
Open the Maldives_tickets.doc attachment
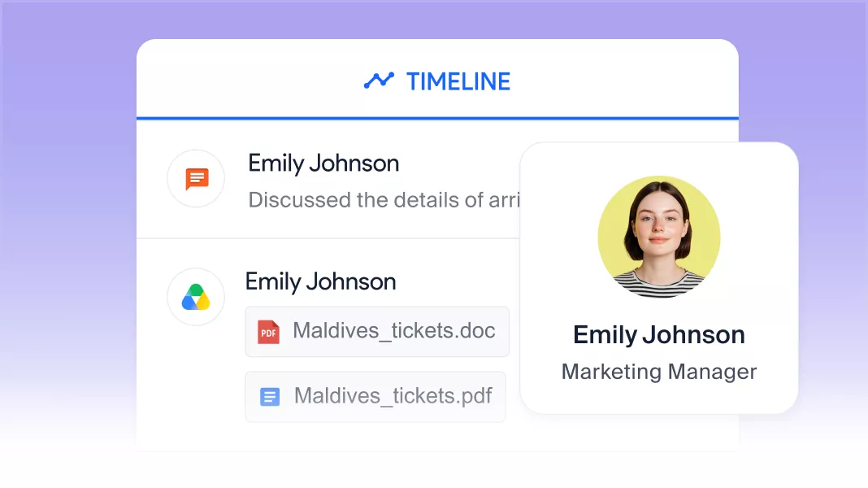(377, 331)
